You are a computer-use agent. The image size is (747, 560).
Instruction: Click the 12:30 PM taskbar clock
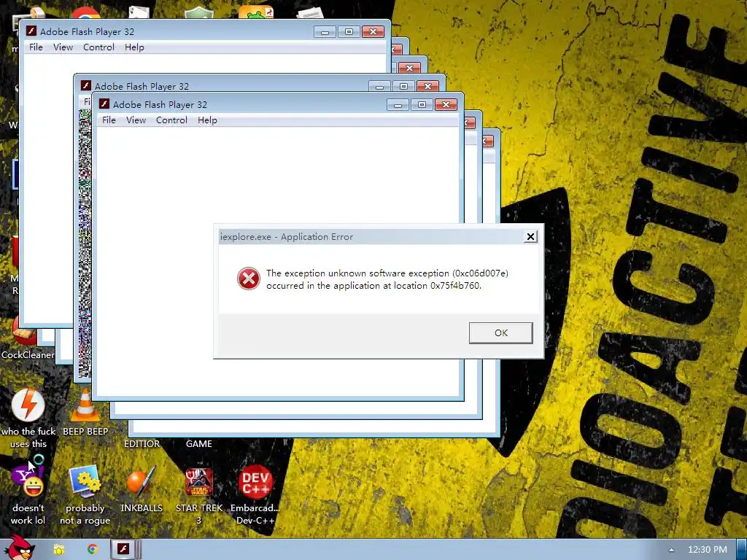point(708,550)
